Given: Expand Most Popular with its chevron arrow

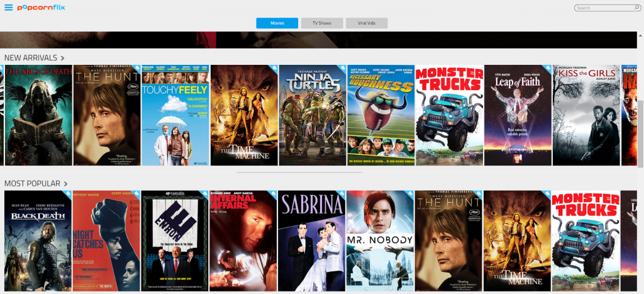Looking at the screenshot, I should (x=65, y=184).
